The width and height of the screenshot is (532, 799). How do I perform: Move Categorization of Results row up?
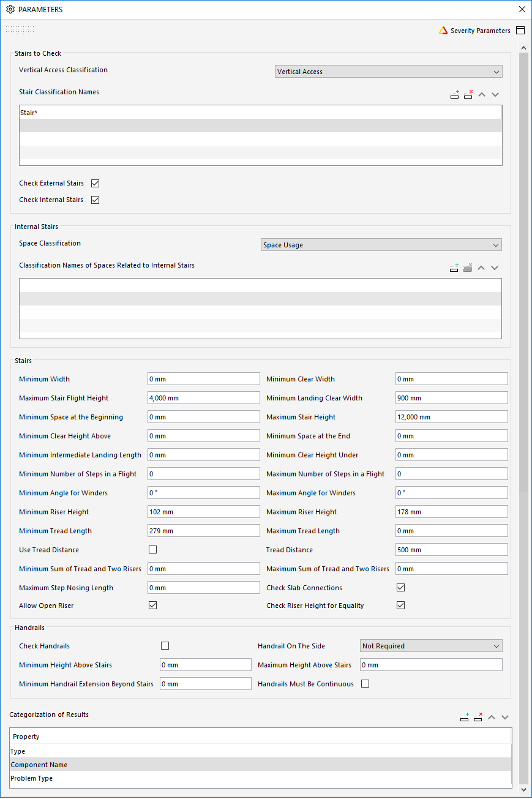click(492, 717)
